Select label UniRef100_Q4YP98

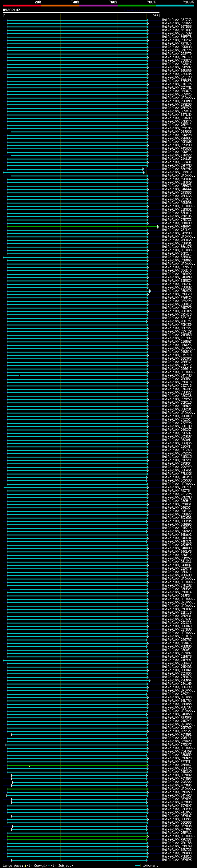(177, 233)
